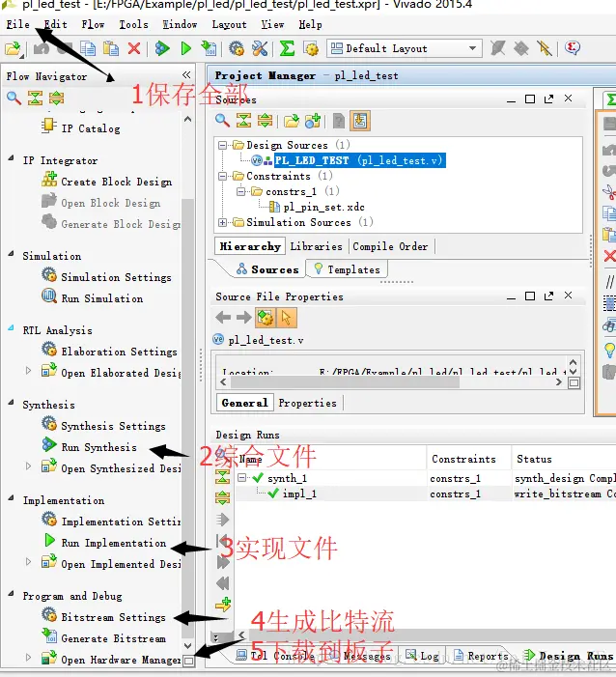
Task: Collapse the constrs_1 tree node
Action: click(x=240, y=191)
